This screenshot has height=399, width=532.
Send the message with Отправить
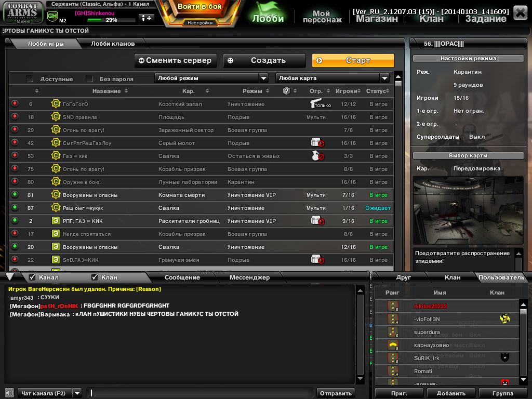(x=336, y=393)
